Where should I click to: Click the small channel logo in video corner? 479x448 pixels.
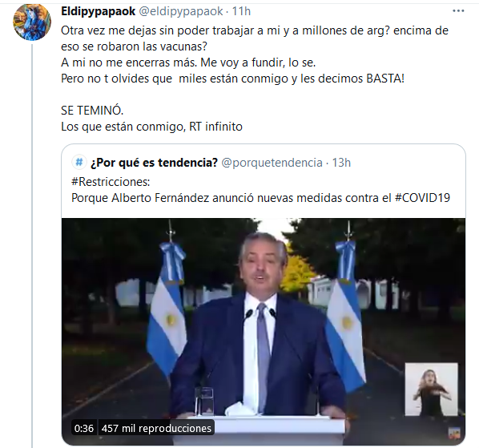click(x=454, y=434)
